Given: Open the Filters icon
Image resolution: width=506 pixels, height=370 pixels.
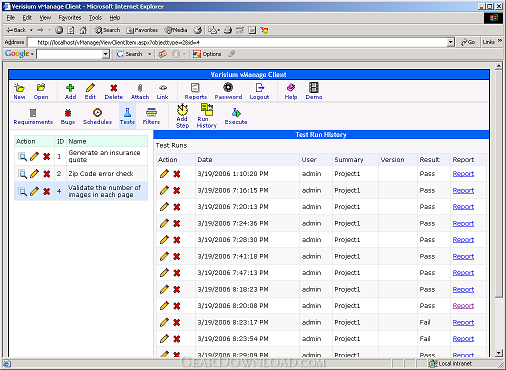Looking at the screenshot, I should point(151,112).
